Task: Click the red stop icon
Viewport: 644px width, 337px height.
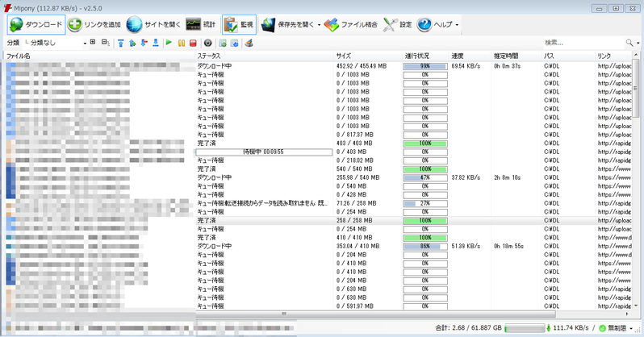Action: (193, 43)
